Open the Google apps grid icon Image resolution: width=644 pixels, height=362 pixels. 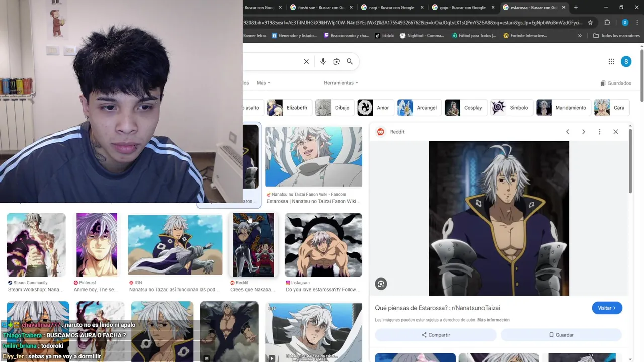point(611,61)
